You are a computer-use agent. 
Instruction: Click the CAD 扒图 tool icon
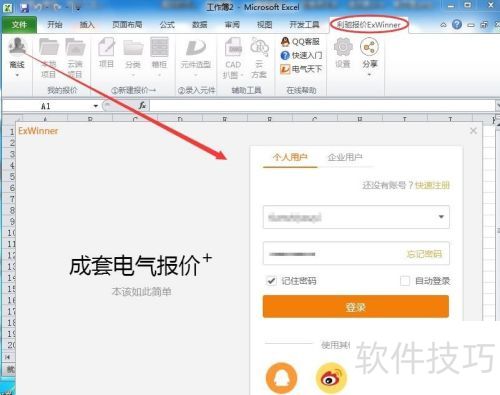tap(233, 47)
